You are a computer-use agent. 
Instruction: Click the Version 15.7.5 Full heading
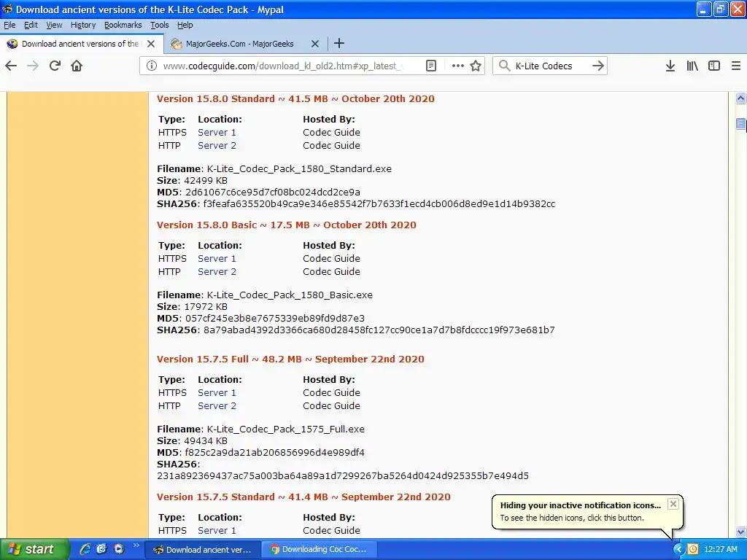pyautogui.click(x=290, y=359)
